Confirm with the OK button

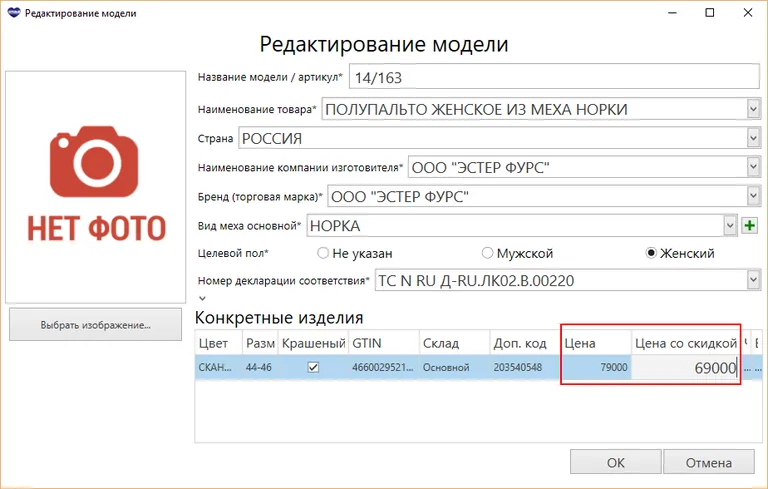[615, 462]
